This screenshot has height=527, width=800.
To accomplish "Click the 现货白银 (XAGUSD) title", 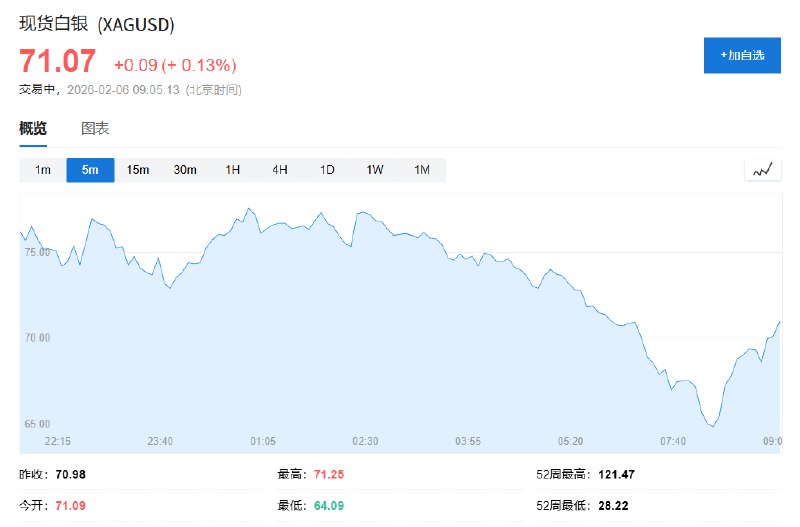I will click(89, 24).
